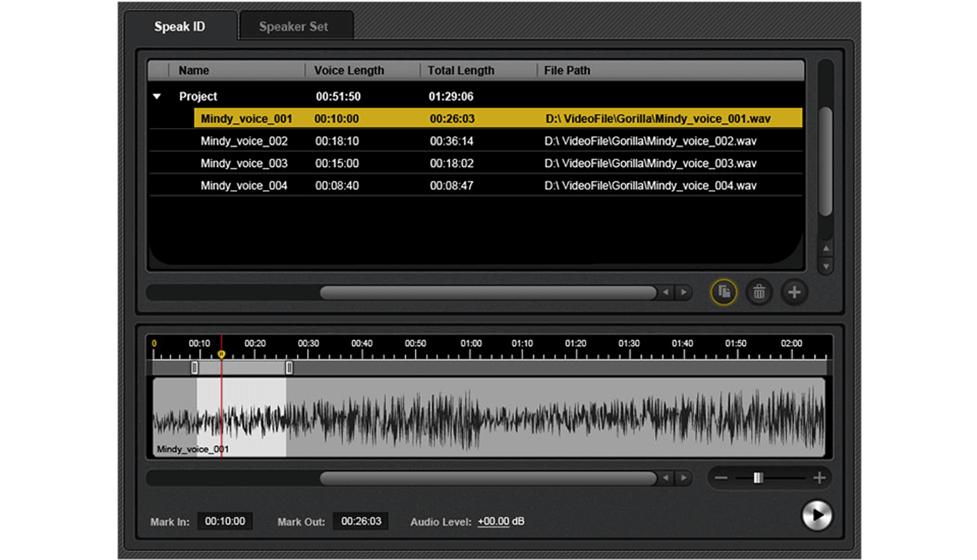
Task: Click the 00:40 mark on the timeline ruler
Action: click(361, 344)
